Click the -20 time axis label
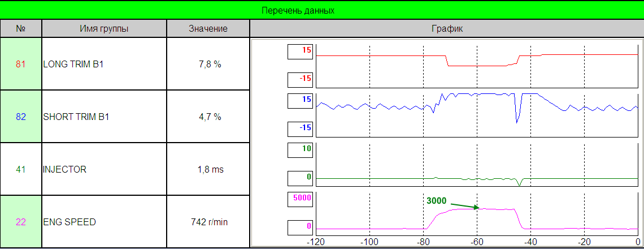The width and height of the screenshot is (644, 249). [x=584, y=242]
